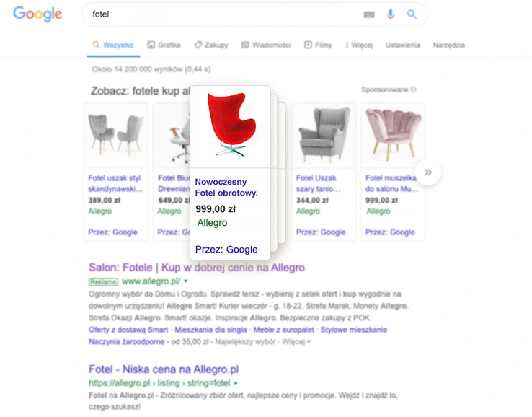Open 'Fotel - Niska cena na Allegro.pl' result
532x417 pixels.
[163, 369]
